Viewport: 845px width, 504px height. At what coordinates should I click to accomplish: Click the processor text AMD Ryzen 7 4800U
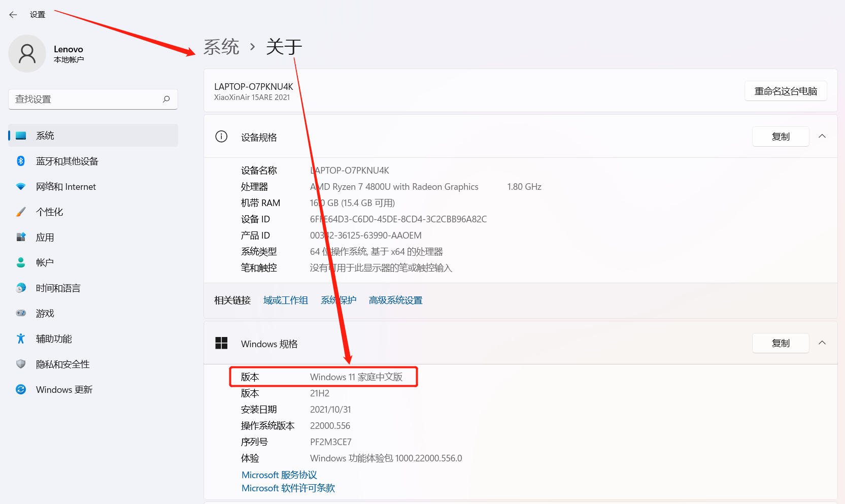(x=394, y=187)
